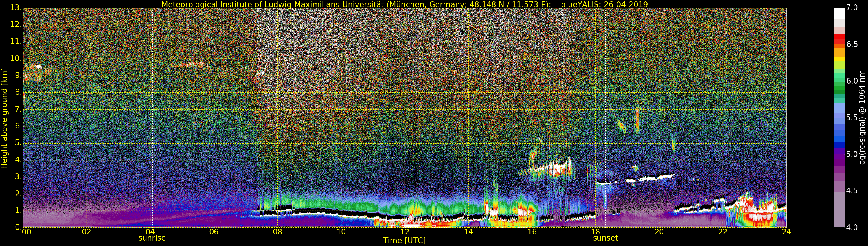Click time axis tick label '22'
868x246 pixels.
point(723,232)
